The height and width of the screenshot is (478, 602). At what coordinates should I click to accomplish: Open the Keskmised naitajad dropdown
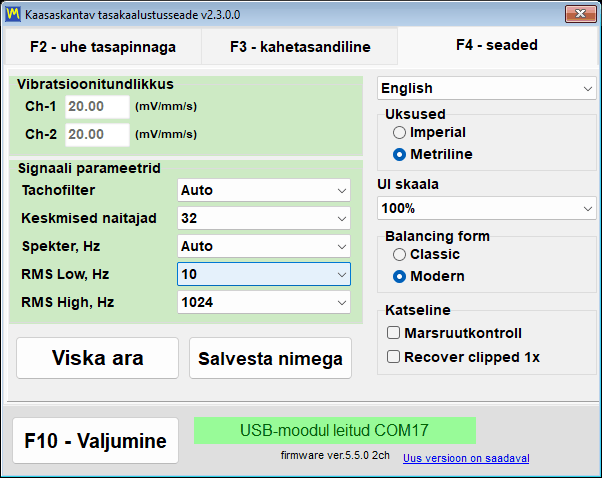[x=264, y=218]
